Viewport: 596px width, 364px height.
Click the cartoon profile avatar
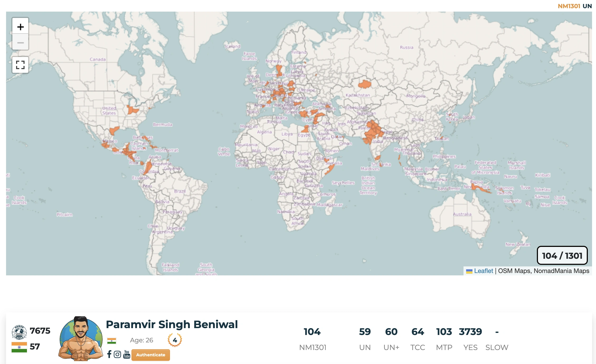pyautogui.click(x=81, y=339)
